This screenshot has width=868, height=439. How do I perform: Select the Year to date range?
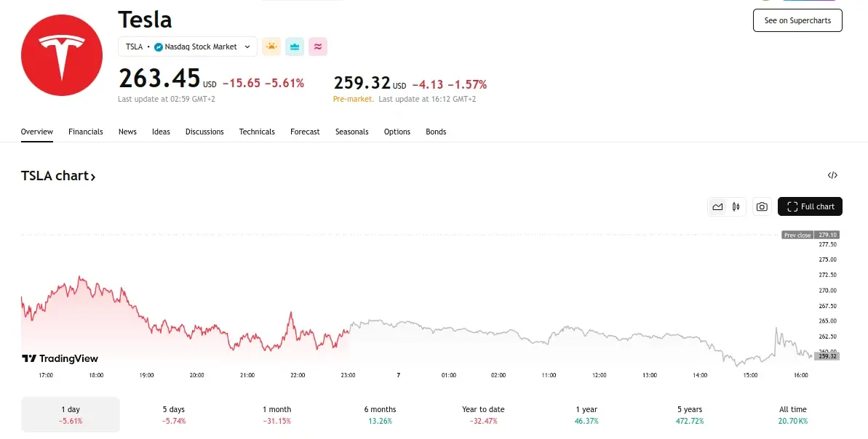483,414
